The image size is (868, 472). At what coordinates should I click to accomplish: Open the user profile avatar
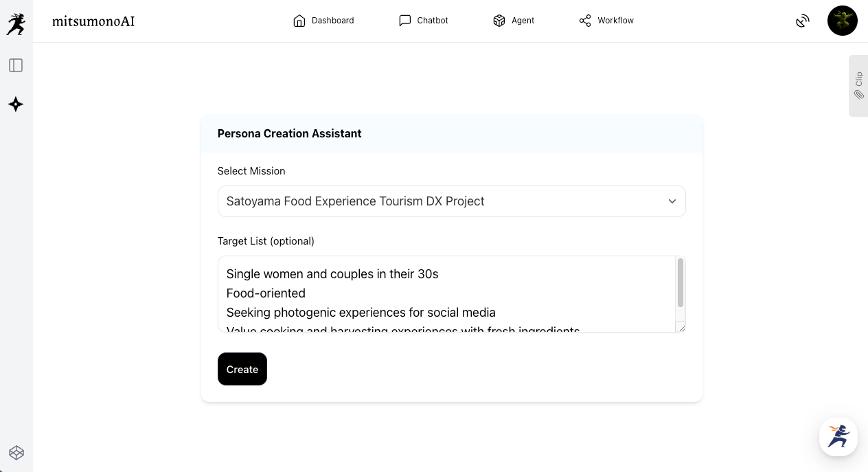coord(843,21)
